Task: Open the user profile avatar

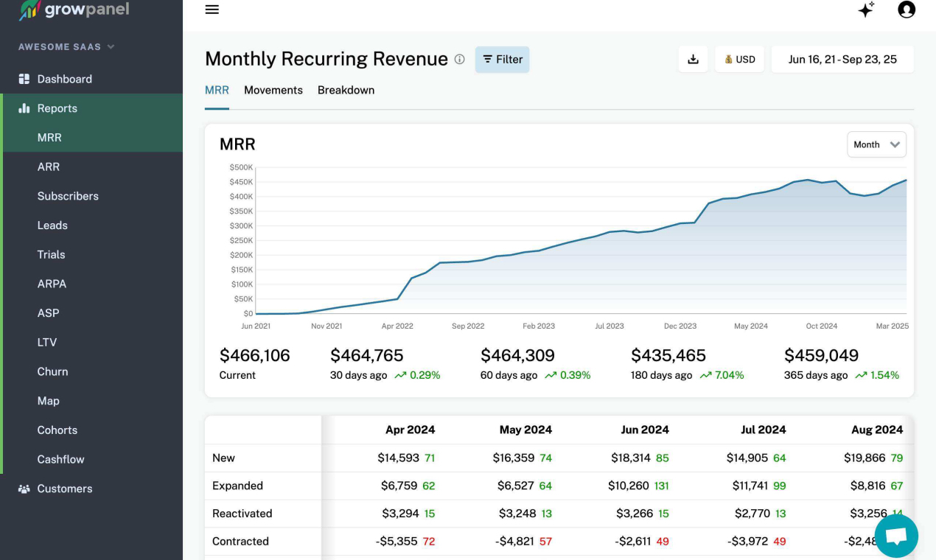Action: coord(906,10)
